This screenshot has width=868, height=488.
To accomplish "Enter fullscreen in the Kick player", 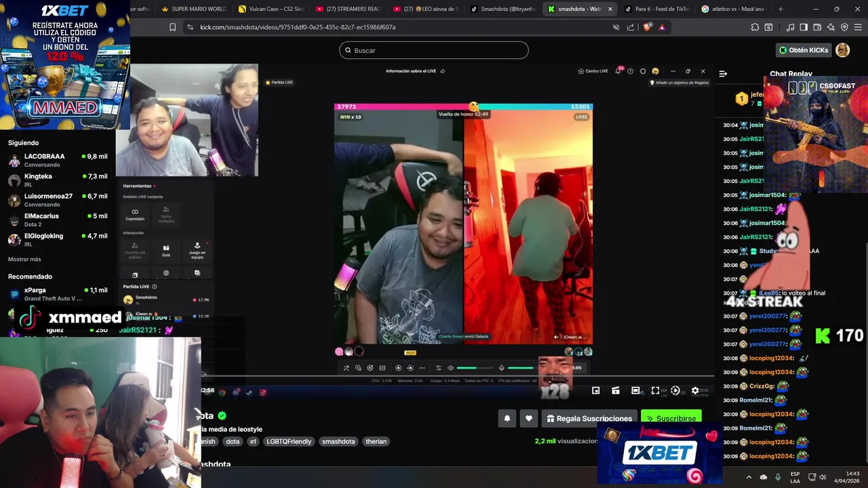I will [655, 390].
